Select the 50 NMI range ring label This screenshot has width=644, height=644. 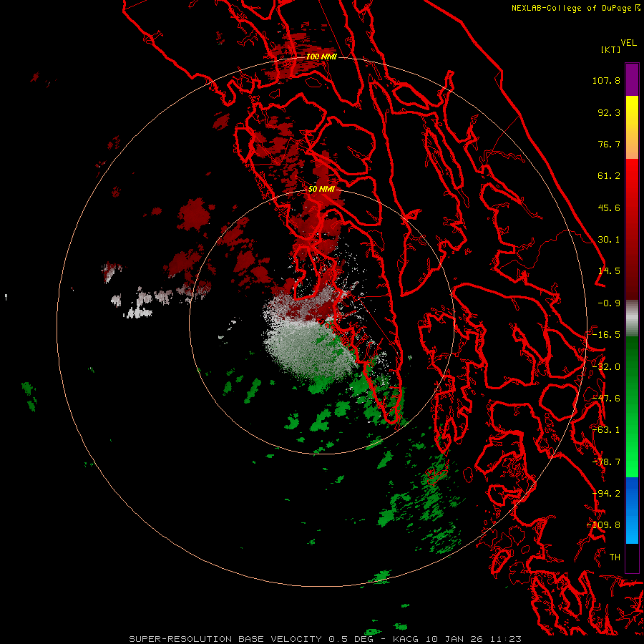(x=321, y=190)
